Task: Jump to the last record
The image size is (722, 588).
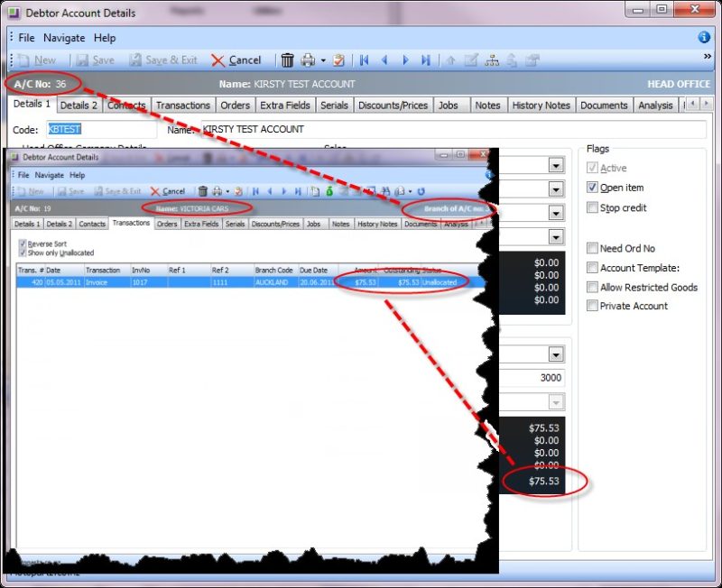Action: 426,60
